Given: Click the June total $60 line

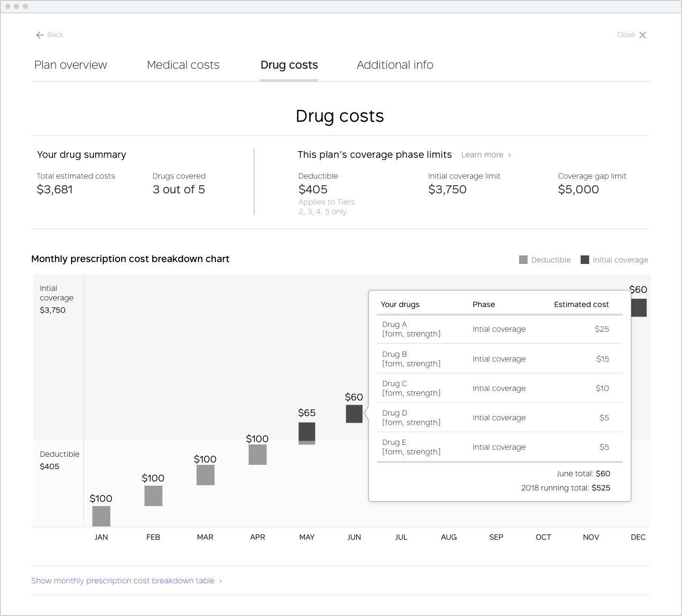Looking at the screenshot, I should click(x=583, y=474).
